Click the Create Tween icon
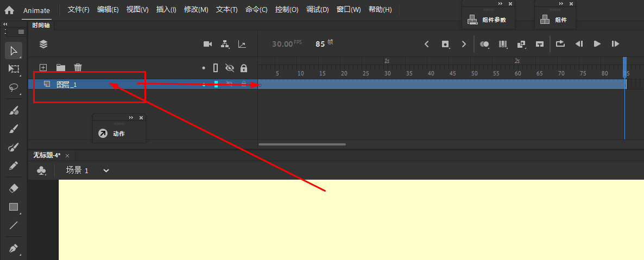644x260 pixels. coord(522,44)
